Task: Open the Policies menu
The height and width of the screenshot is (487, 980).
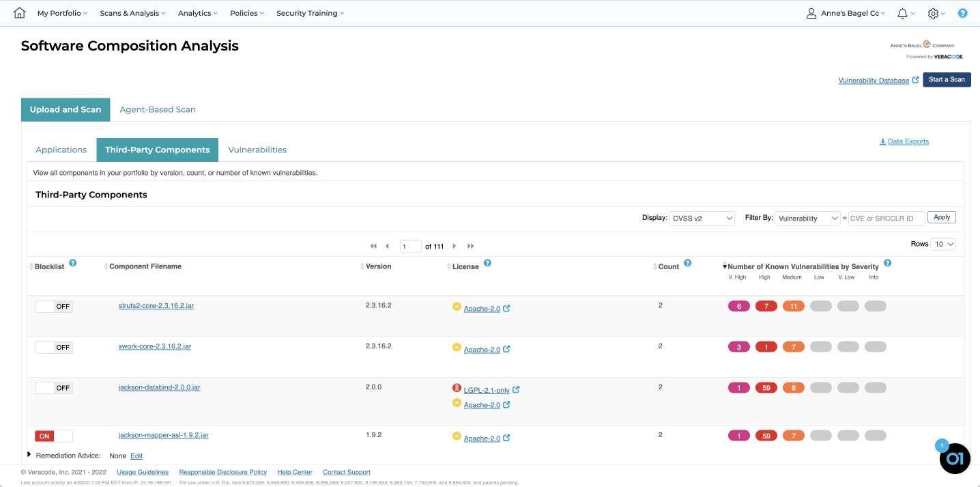Action: pyautogui.click(x=247, y=13)
